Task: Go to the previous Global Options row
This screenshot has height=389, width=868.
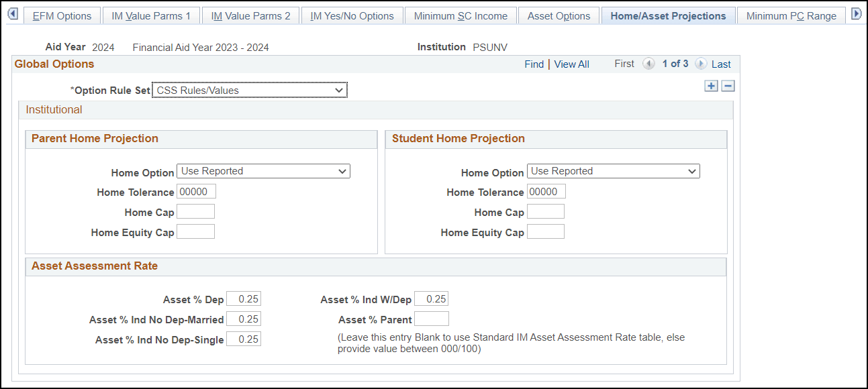Action: point(648,64)
